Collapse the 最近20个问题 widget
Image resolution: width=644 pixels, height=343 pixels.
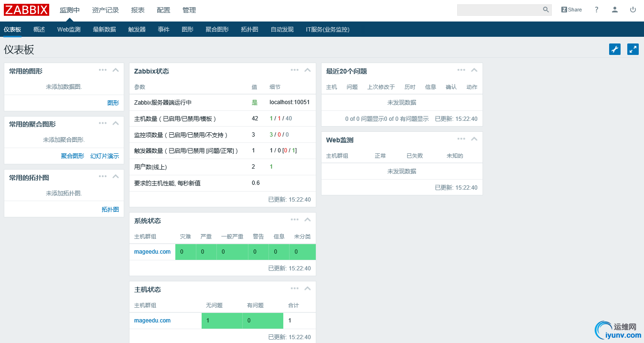click(x=474, y=70)
